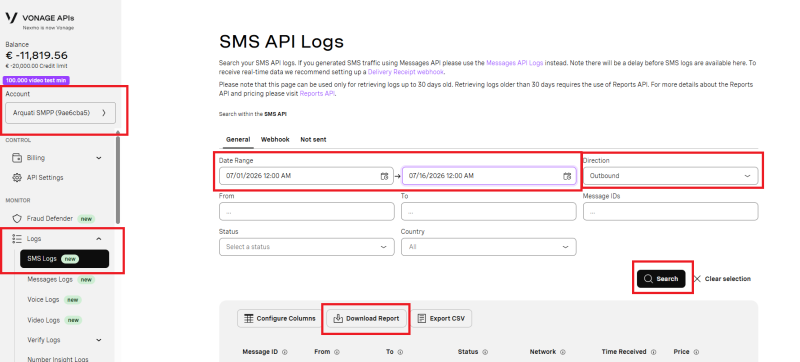Click the Fraud Defender shield icon

[17, 218]
